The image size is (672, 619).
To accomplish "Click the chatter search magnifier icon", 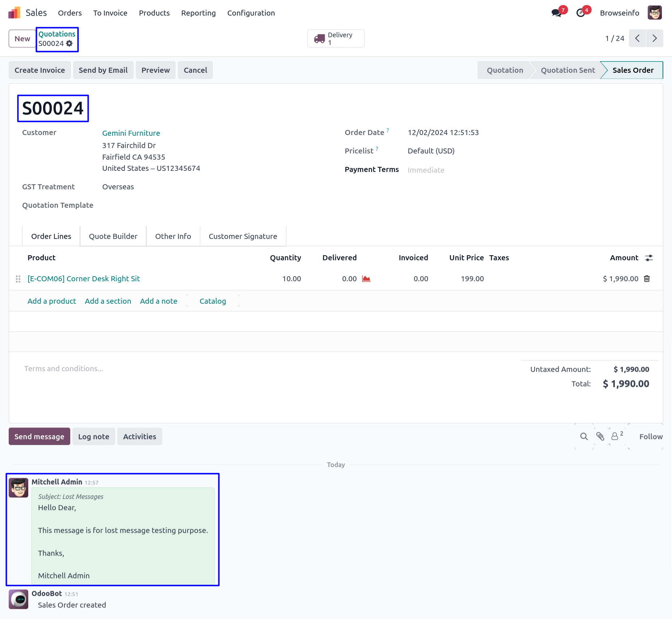I will (584, 437).
